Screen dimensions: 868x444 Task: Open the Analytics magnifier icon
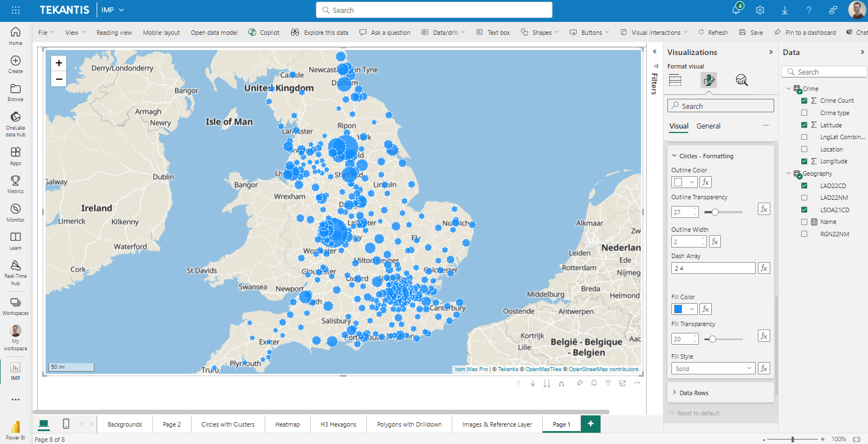[742, 80]
